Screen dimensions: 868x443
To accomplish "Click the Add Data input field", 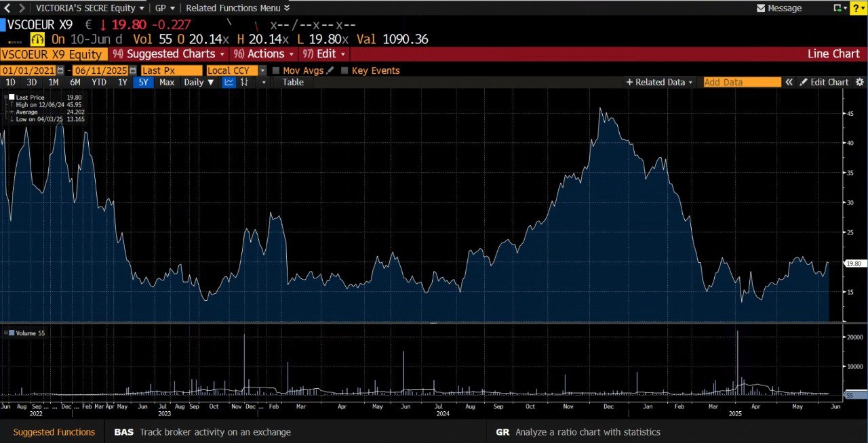I will (742, 82).
